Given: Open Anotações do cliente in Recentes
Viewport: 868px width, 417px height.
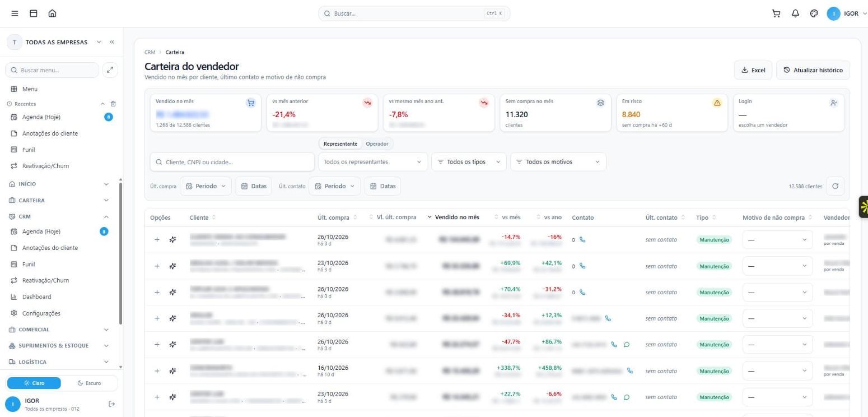Looking at the screenshot, I should pos(50,133).
